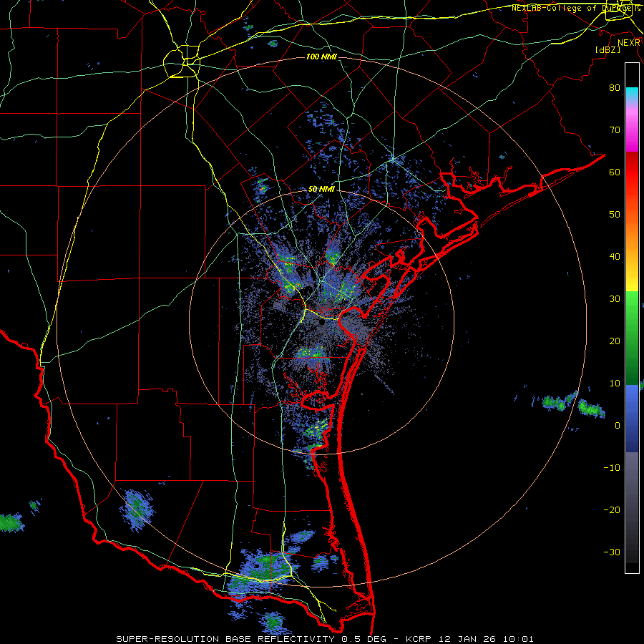Click the 50 value on the dBZ scale
This screenshot has width=644, height=644.
pos(615,215)
